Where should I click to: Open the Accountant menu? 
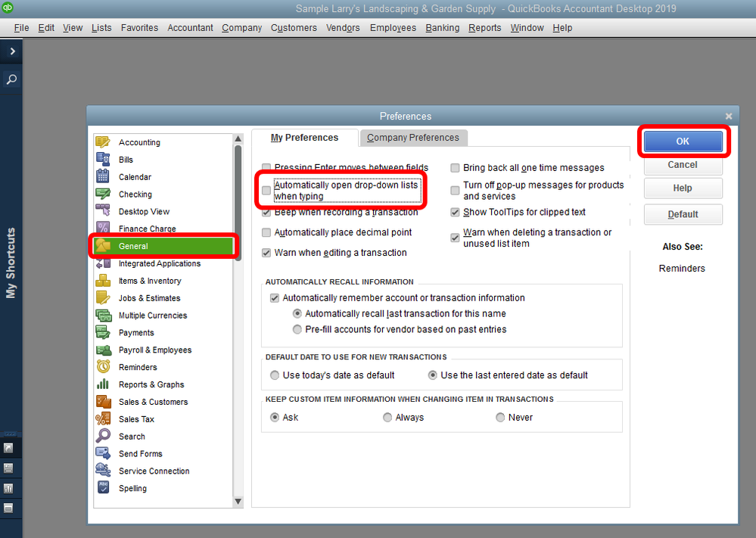190,28
